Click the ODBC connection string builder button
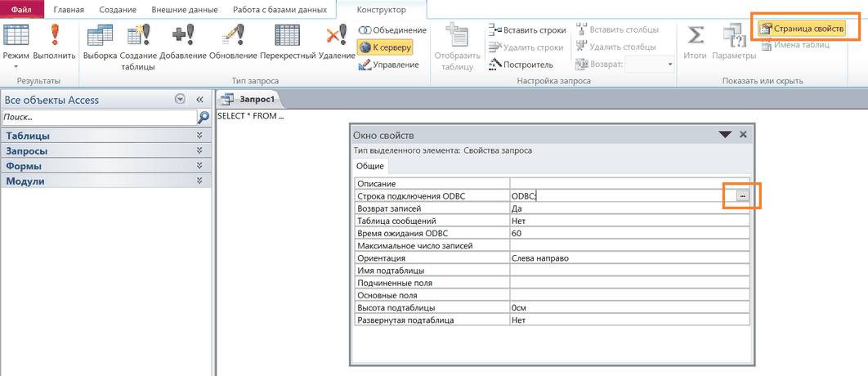Screen dimensions: 868x376 pos(741,196)
